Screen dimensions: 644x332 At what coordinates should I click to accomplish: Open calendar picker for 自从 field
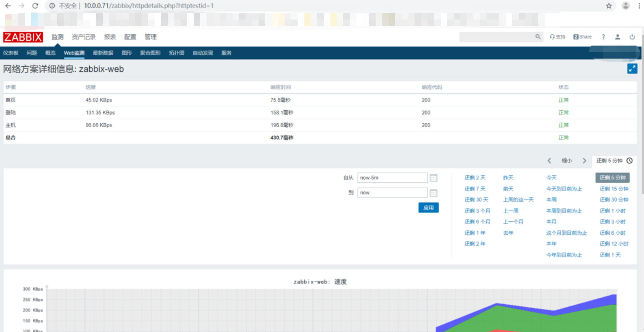433,178
